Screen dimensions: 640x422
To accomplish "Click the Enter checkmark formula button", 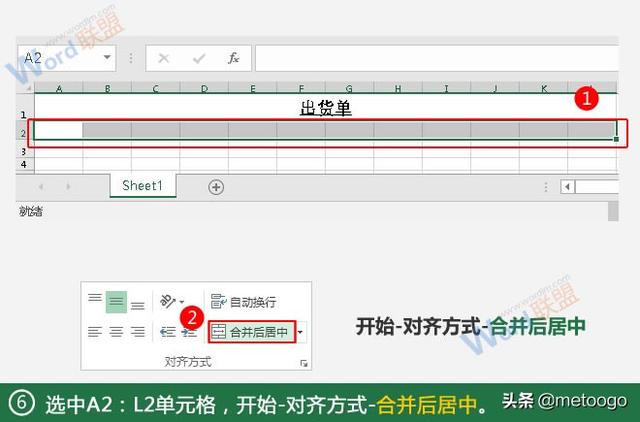I will click(199, 58).
